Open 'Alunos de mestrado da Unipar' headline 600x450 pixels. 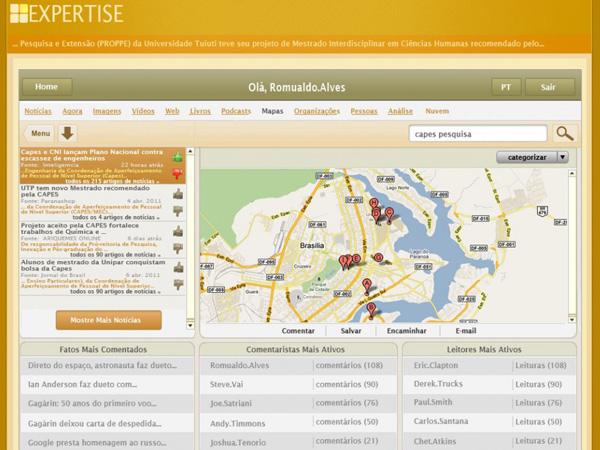(93, 265)
